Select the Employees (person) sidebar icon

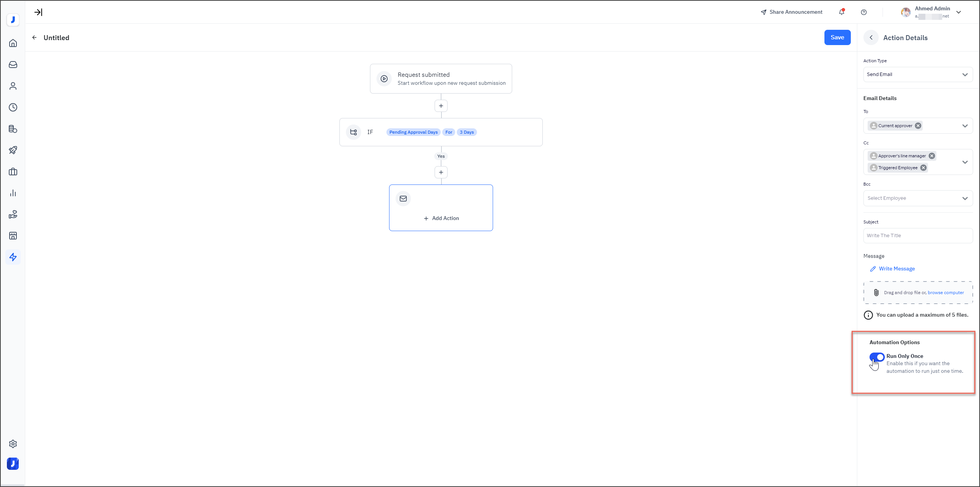(13, 86)
